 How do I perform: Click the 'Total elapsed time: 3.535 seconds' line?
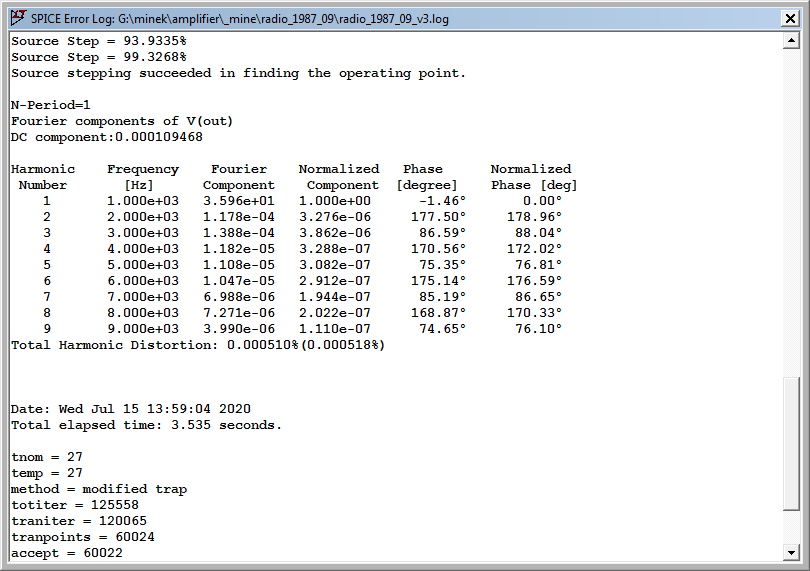click(x=146, y=426)
